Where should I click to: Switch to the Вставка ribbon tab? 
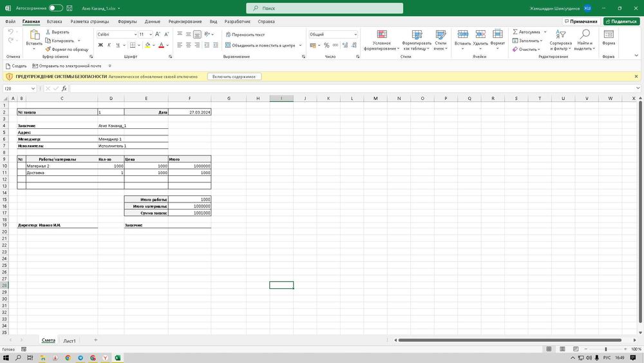[x=54, y=21]
